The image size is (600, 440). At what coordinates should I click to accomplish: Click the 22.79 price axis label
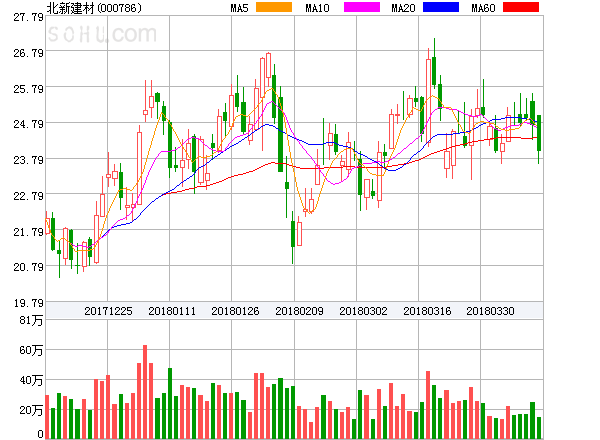click(x=28, y=196)
